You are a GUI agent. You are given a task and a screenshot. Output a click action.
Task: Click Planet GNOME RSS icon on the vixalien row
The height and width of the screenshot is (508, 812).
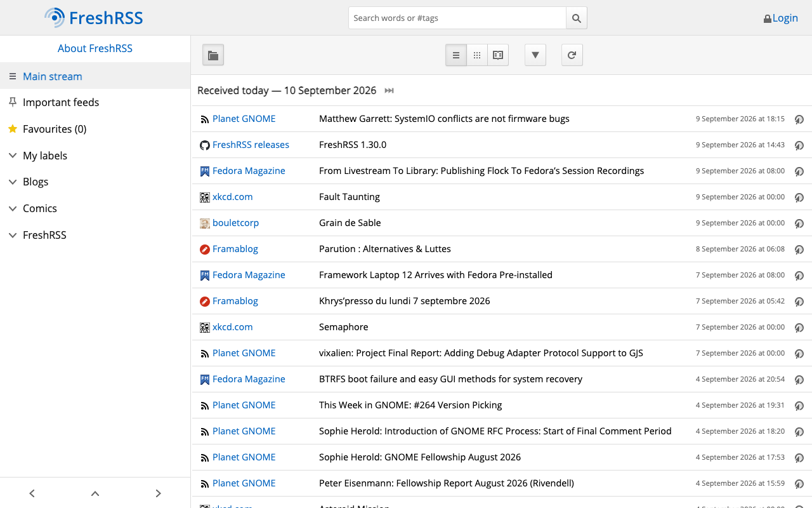point(205,354)
